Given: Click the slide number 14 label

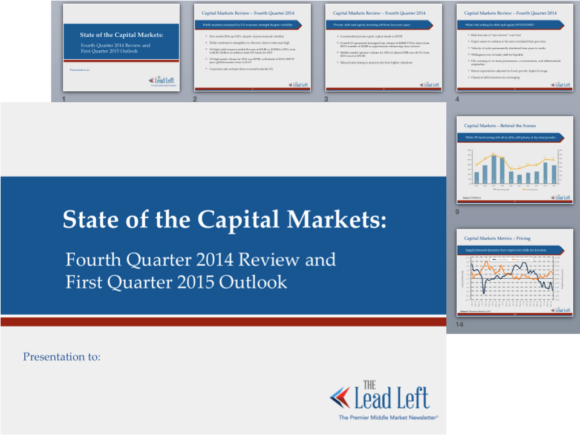Looking at the screenshot, I should tap(459, 324).
